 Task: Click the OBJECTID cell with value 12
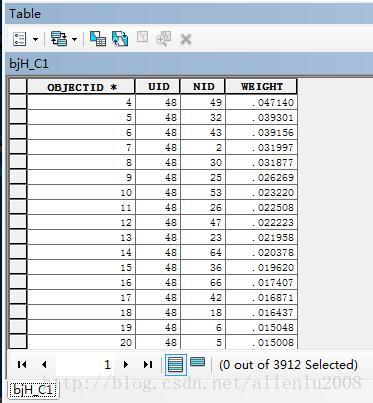[x=81, y=222]
